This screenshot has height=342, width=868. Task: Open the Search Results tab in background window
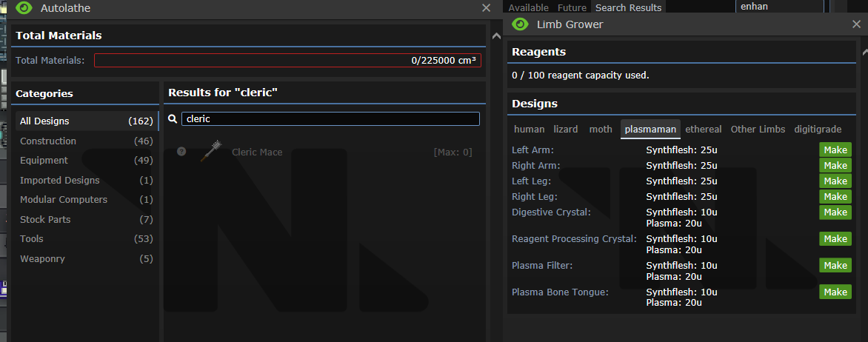click(x=628, y=7)
